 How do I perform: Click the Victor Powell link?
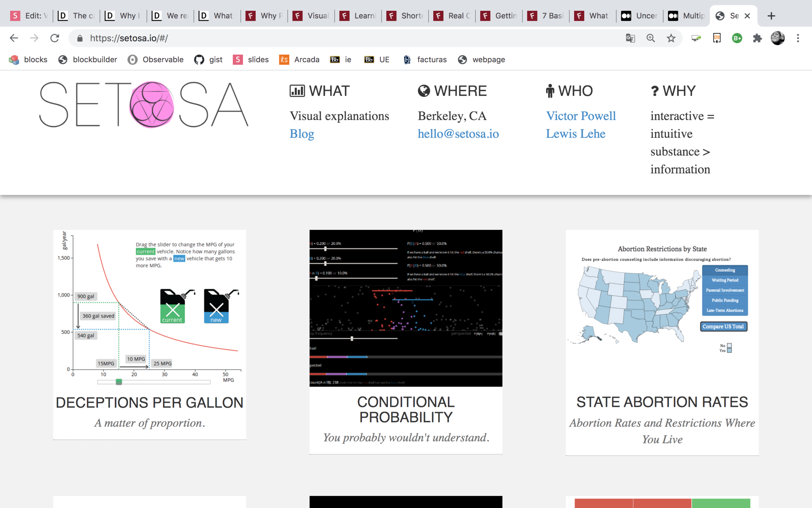click(580, 116)
